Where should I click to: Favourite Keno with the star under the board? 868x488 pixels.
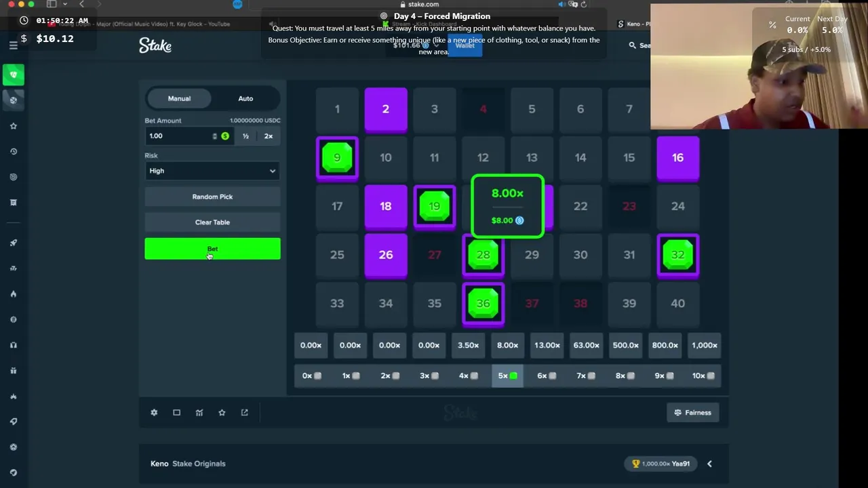tap(222, 412)
